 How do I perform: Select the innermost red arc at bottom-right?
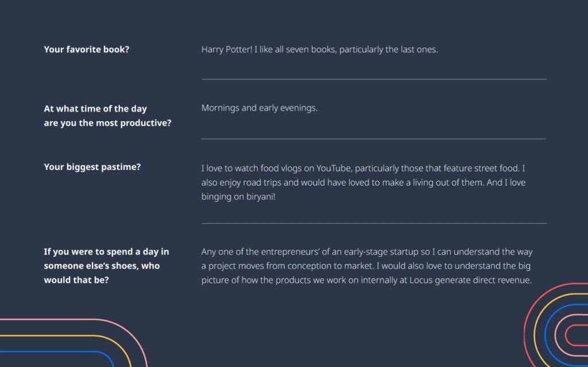[x=567, y=334]
